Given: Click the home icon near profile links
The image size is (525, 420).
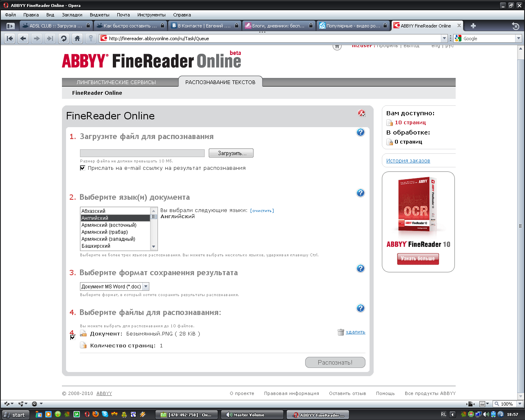Looking at the screenshot, I should point(337,46).
